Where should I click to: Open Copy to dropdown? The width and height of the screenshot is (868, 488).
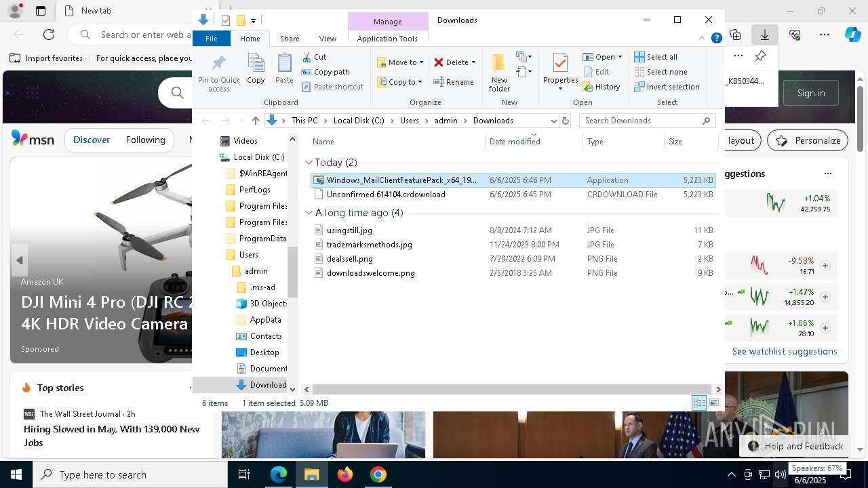pyautogui.click(x=400, y=82)
